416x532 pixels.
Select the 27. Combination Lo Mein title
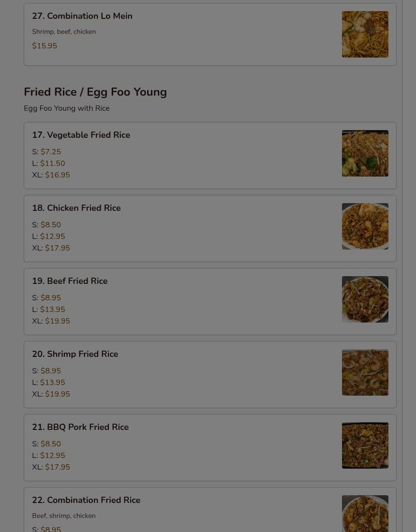pyautogui.click(x=82, y=16)
